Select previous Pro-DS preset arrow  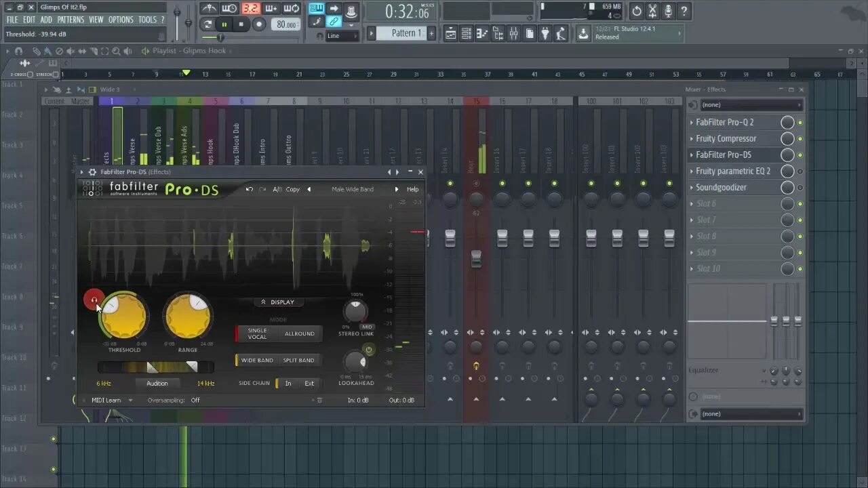point(309,189)
